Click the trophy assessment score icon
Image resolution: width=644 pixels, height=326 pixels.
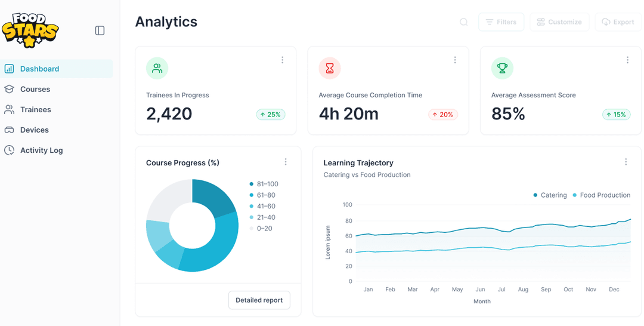pyautogui.click(x=502, y=69)
